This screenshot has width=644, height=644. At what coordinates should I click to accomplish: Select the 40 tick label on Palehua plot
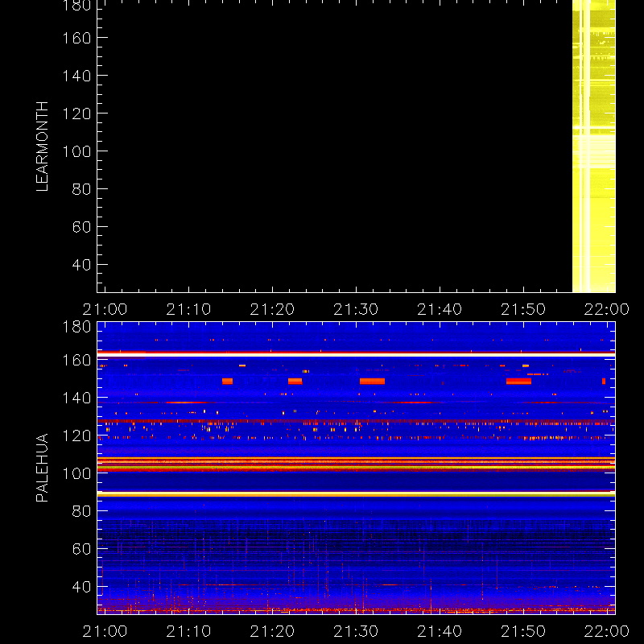tap(81, 587)
